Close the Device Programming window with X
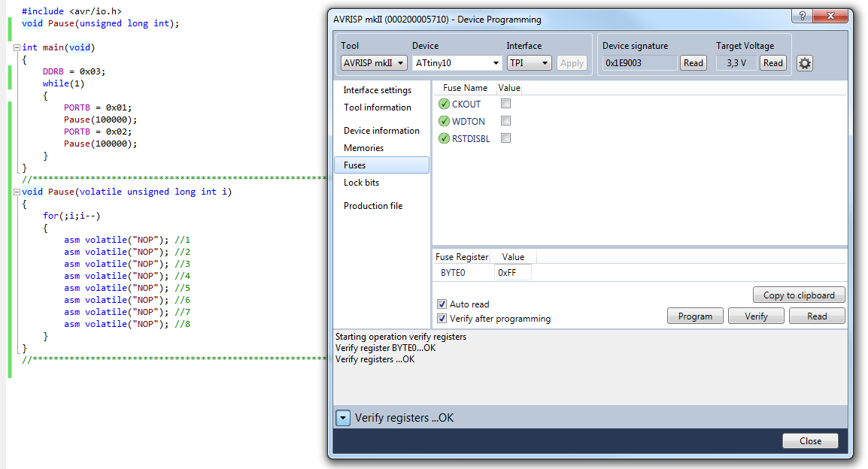The height and width of the screenshot is (469, 868). [830, 16]
